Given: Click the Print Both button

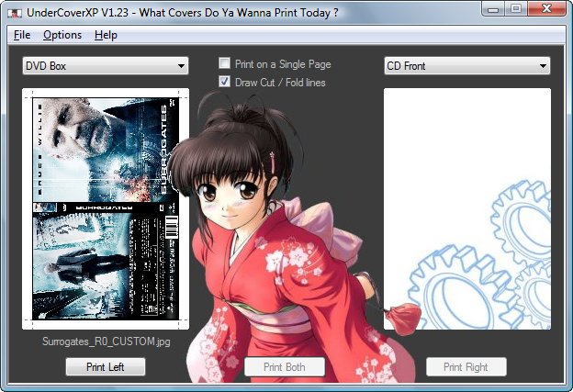Looking at the screenshot, I should [x=285, y=367].
